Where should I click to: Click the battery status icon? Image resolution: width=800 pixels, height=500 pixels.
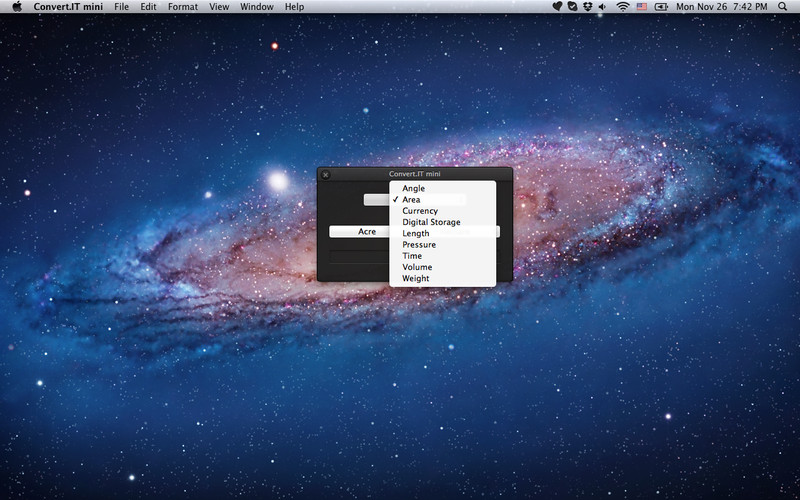[661, 7]
